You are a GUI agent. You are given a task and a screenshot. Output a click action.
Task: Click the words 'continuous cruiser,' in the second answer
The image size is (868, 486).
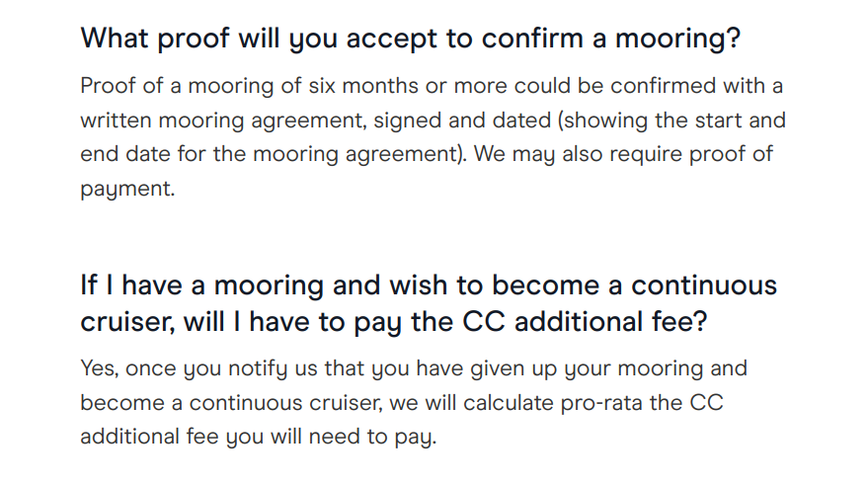point(286,403)
